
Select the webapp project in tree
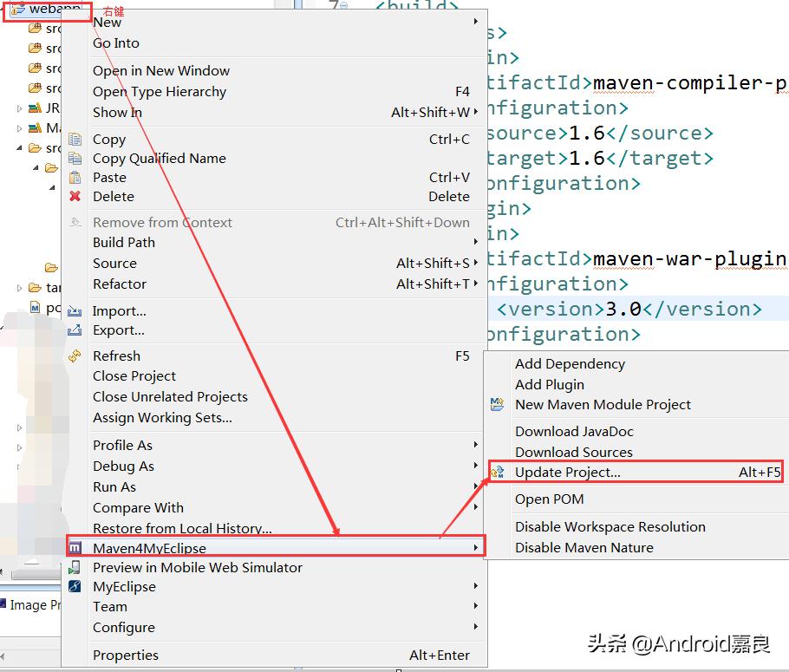pyautogui.click(x=47, y=9)
